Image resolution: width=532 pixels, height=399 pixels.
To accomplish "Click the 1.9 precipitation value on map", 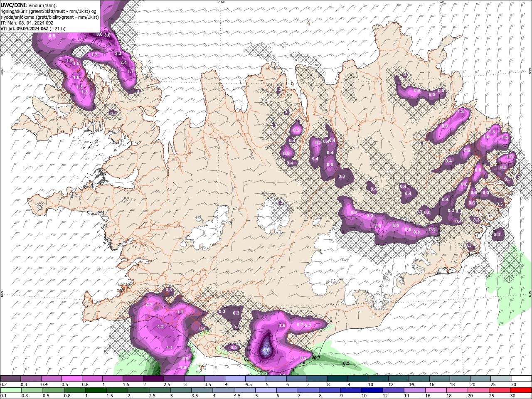I will [x=69, y=61].
